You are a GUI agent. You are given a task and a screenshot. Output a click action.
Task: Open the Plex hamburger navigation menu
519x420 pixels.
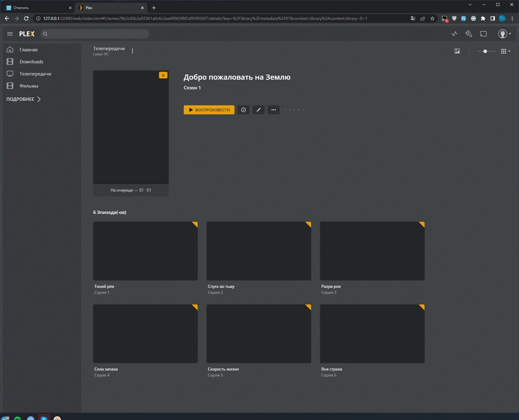(x=10, y=34)
